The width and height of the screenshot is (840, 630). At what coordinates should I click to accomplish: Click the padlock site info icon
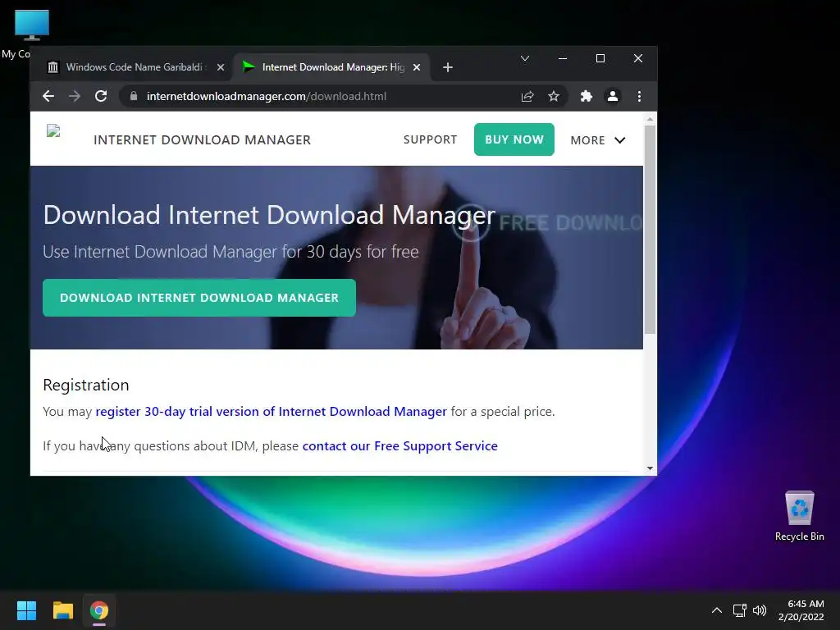(x=134, y=97)
